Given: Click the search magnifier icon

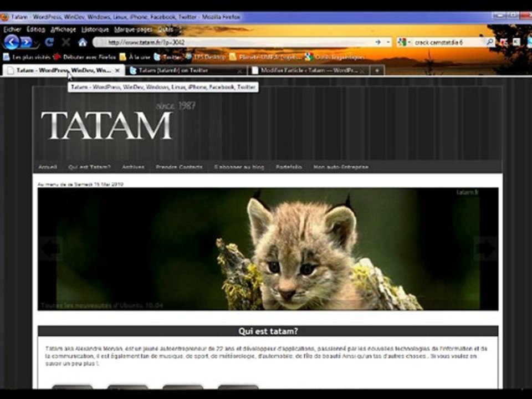Looking at the screenshot, I should tap(490, 42).
